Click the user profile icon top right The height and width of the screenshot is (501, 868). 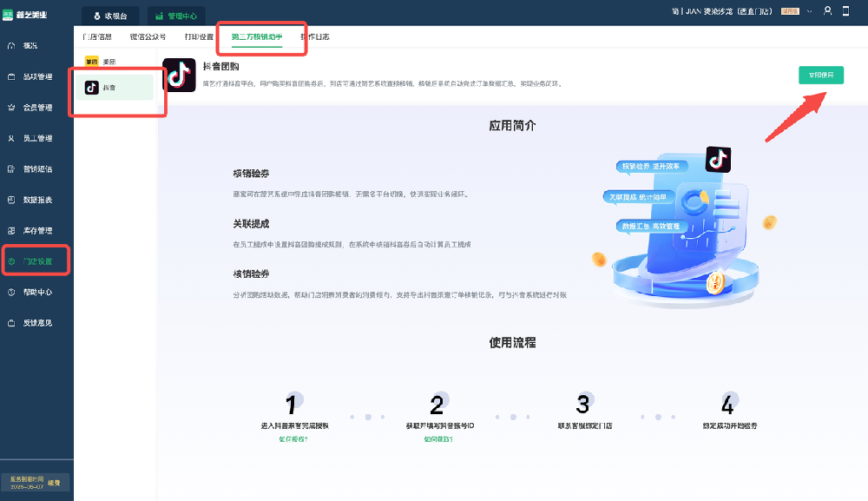click(827, 10)
